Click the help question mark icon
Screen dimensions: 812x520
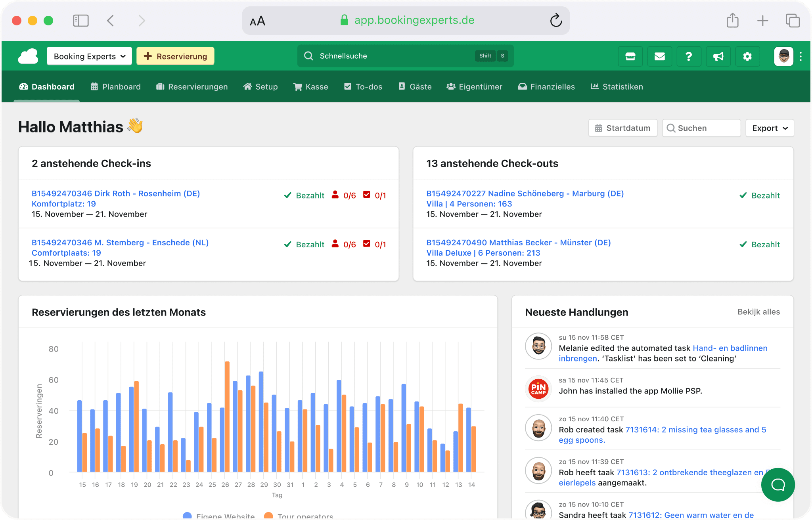click(689, 56)
